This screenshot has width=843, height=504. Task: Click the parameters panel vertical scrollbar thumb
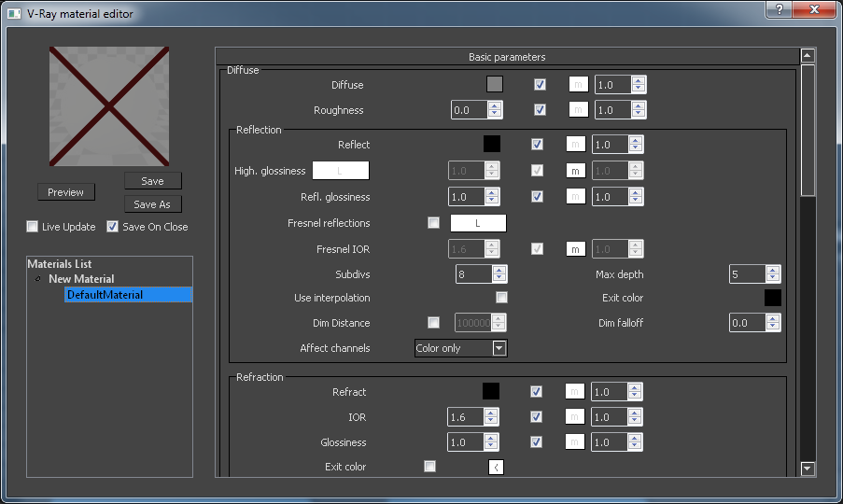(x=807, y=130)
